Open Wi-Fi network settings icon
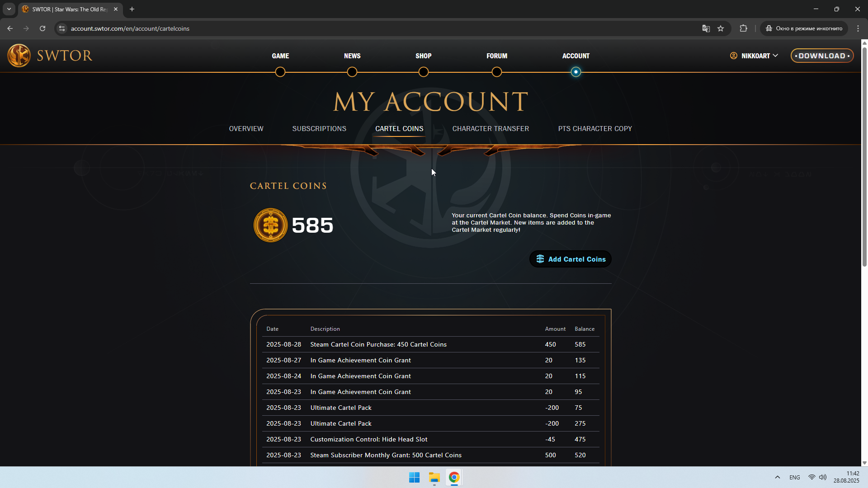This screenshot has width=868, height=488. pos(812,478)
